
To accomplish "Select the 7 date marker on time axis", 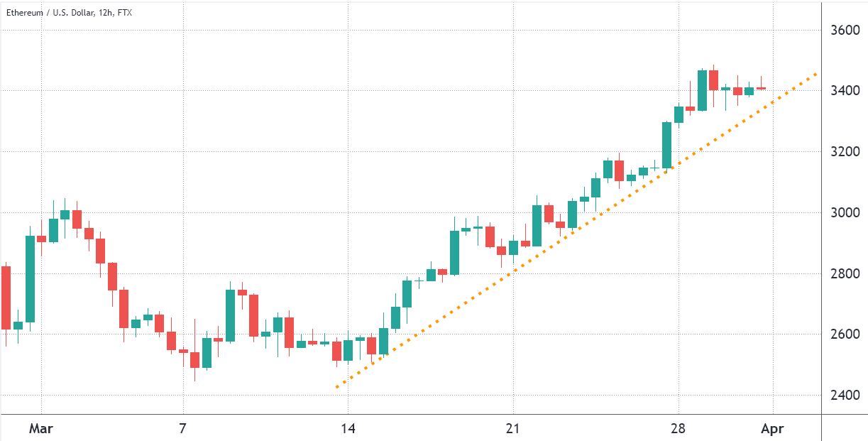I will coord(183,430).
